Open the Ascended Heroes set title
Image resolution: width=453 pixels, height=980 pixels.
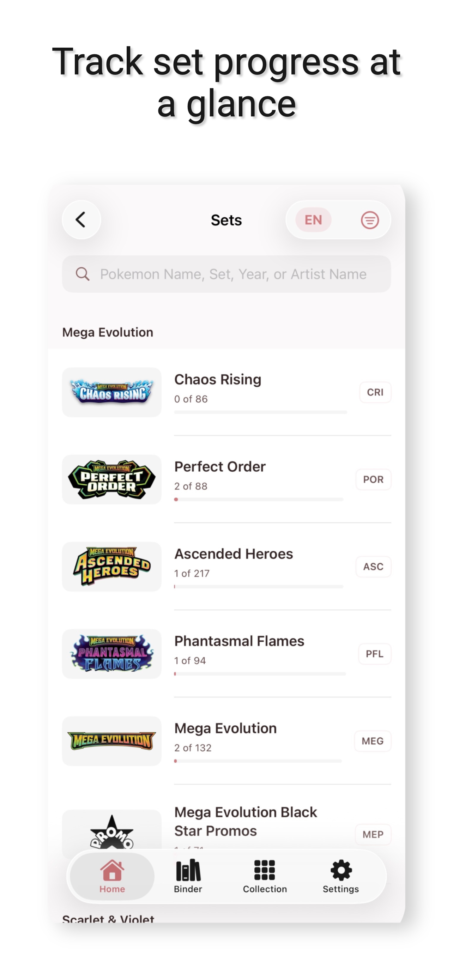(x=234, y=554)
